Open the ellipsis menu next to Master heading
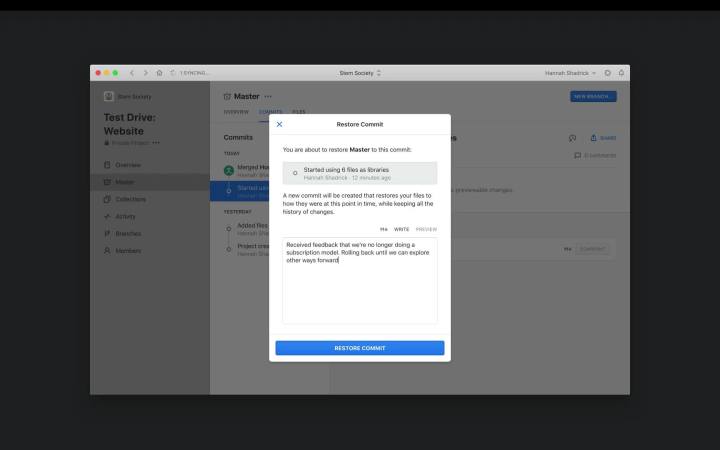The width and height of the screenshot is (720, 450). 268,96
